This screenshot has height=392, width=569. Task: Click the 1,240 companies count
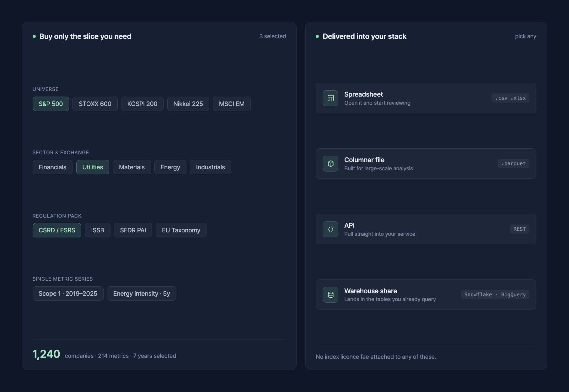point(46,354)
